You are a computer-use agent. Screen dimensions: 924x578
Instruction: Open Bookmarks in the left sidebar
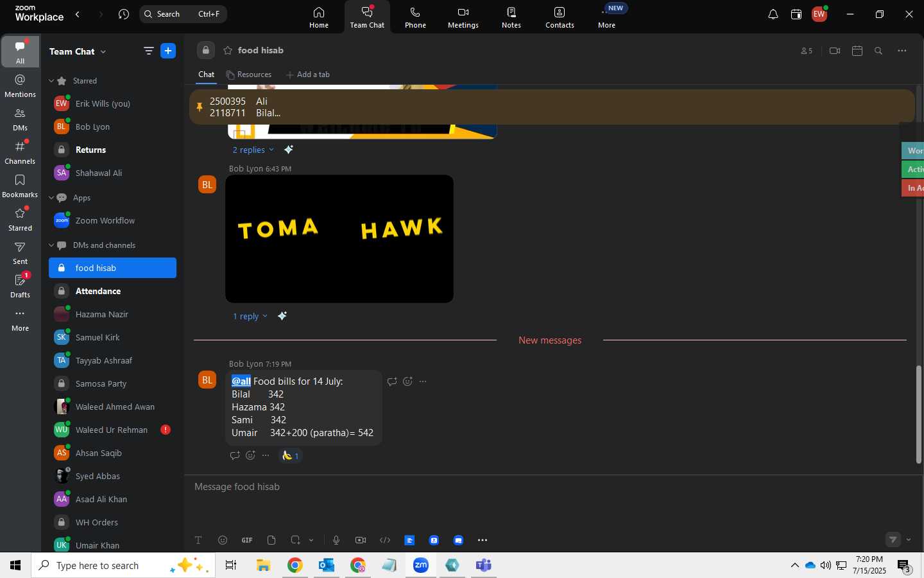[21, 186]
